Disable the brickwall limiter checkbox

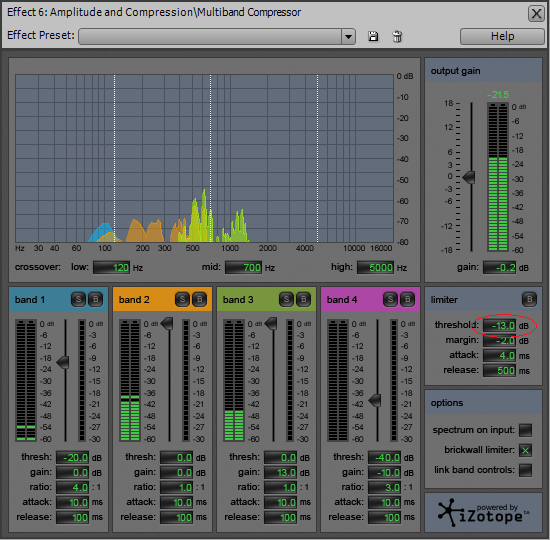(x=525, y=450)
